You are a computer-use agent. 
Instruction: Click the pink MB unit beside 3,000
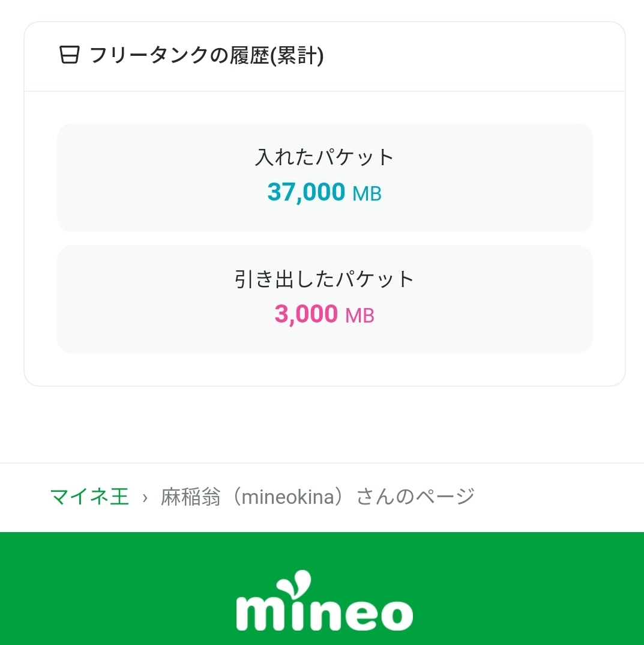[x=360, y=315]
